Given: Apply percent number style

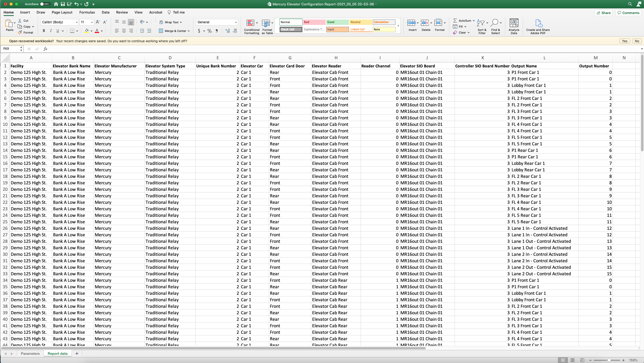Looking at the screenshot, I should (209, 31).
